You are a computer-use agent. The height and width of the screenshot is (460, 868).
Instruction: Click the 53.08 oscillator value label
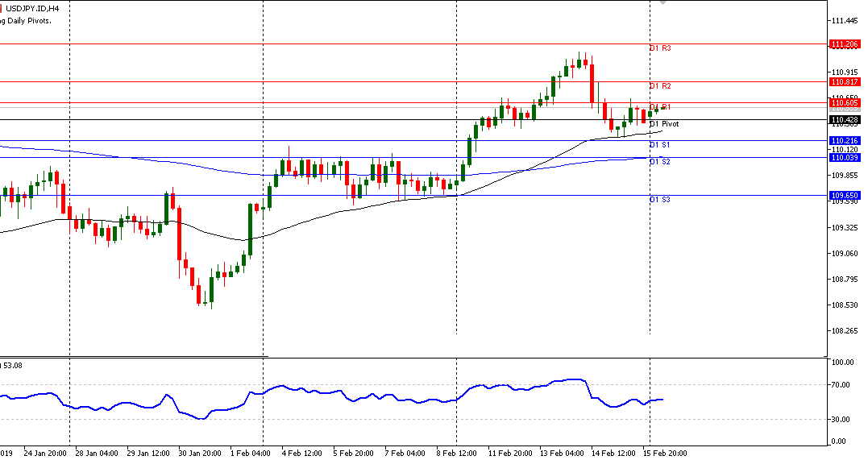(14, 365)
